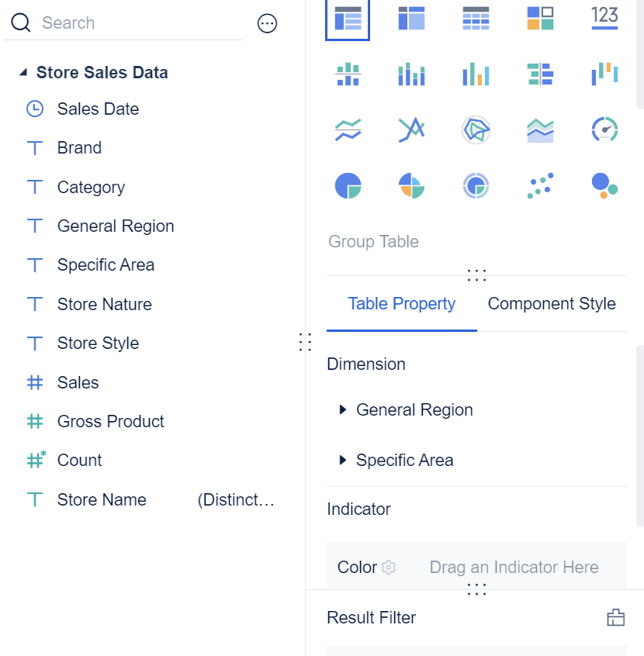The width and height of the screenshot is (644, 656).
Task: Select the Group Table chart type
Action: click(x=347, y=19)
